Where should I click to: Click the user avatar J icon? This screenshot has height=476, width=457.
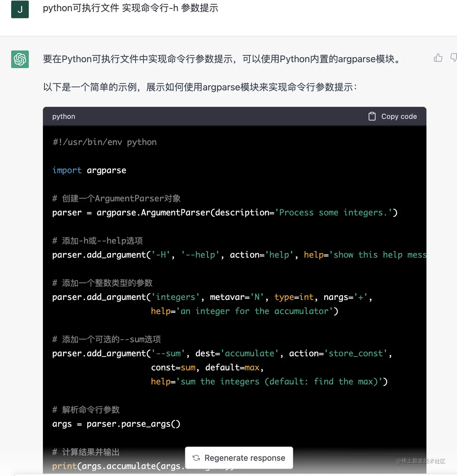(x=20, y=9)
